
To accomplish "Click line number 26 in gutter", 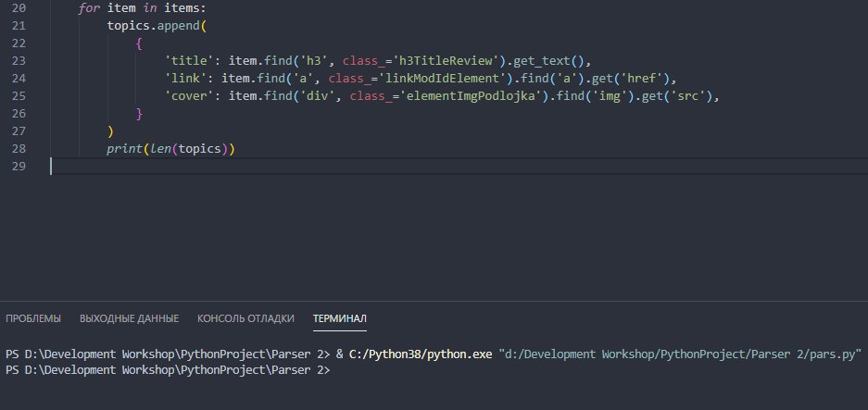I will (19, 114).
